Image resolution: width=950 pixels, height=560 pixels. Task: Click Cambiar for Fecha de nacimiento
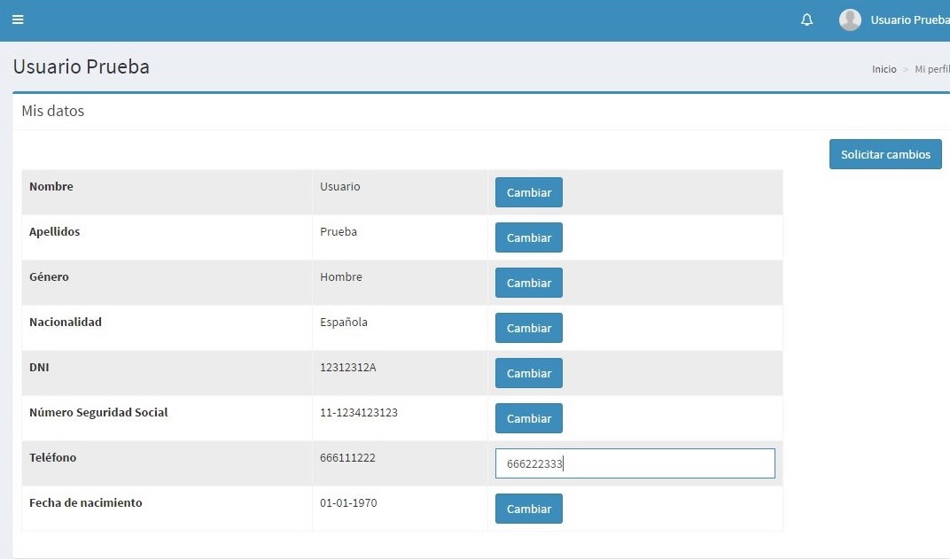(x=528, y=509)
